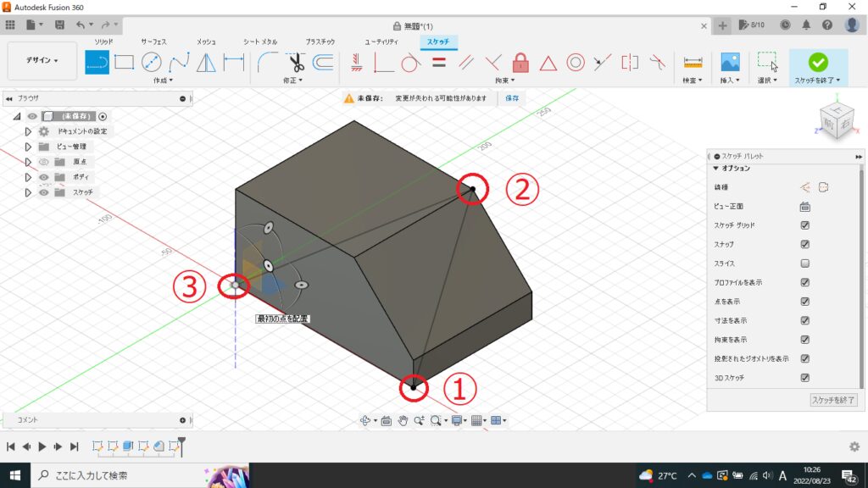Image resolution: width=868 pixels, height=488 pixels.
Task: Apply the Perpendicular constraint
Action: click(x=492, y=63)
